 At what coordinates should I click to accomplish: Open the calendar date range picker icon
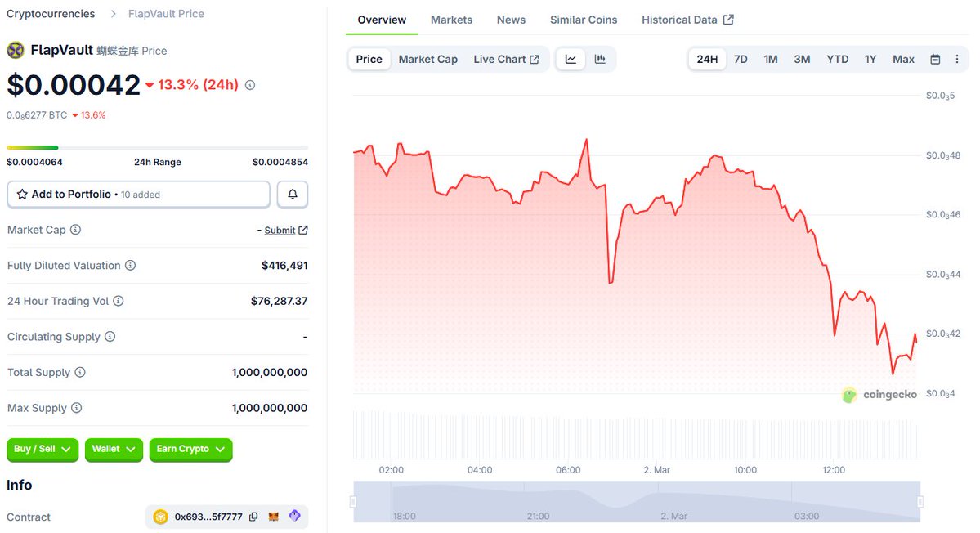(x=935, y=60)
